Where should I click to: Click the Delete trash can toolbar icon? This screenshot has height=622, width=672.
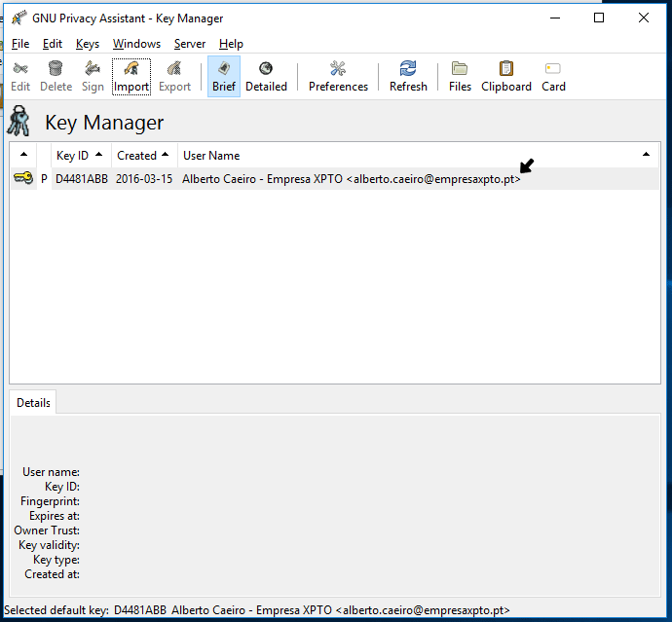56,76
